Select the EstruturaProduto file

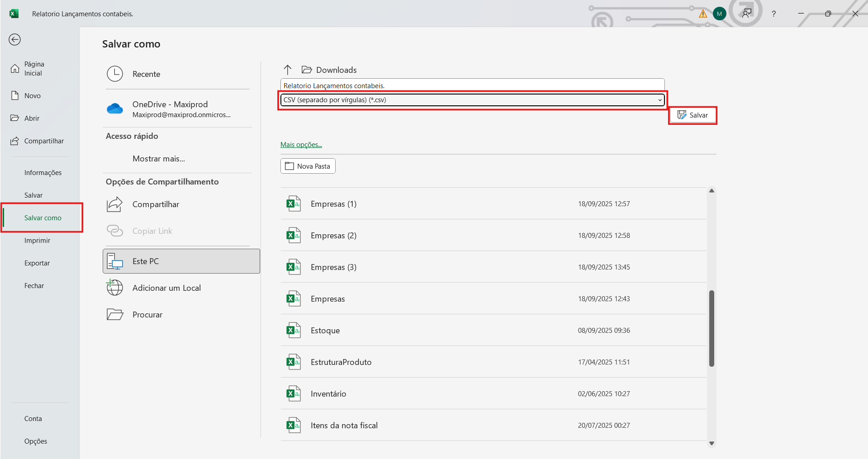click(341, 362)
